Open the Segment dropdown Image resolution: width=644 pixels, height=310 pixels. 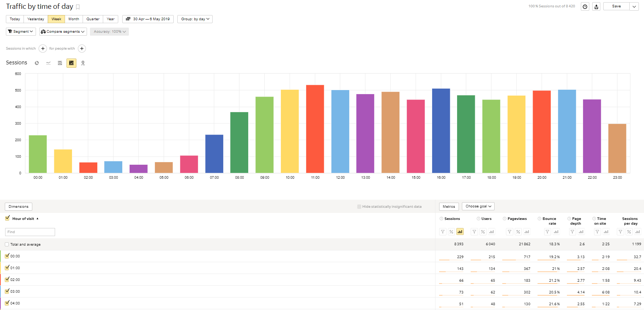tap(21, 32)
